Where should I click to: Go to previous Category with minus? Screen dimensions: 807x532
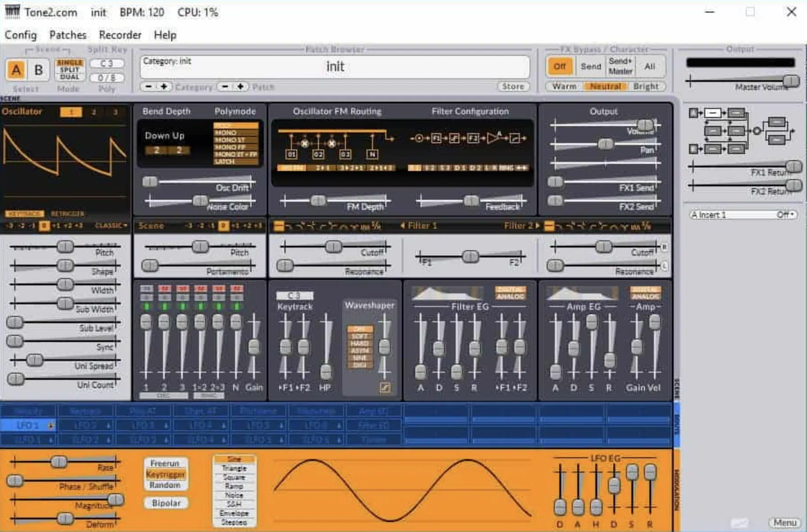click(x=149, y=86)
